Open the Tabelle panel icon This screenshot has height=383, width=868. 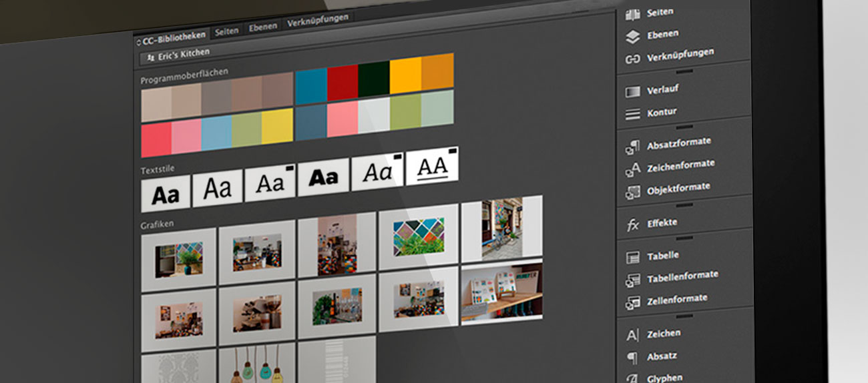point(633,257)
